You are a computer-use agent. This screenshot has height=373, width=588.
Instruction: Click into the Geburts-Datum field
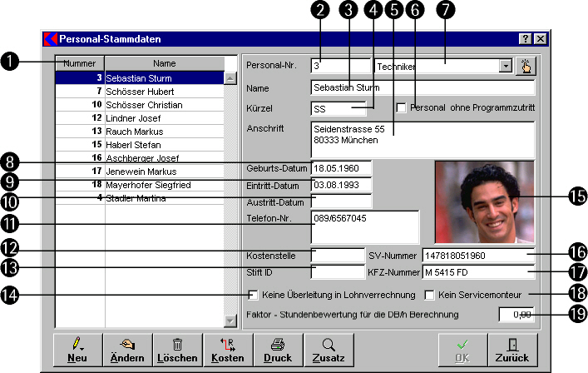click(x=341, y=168)
